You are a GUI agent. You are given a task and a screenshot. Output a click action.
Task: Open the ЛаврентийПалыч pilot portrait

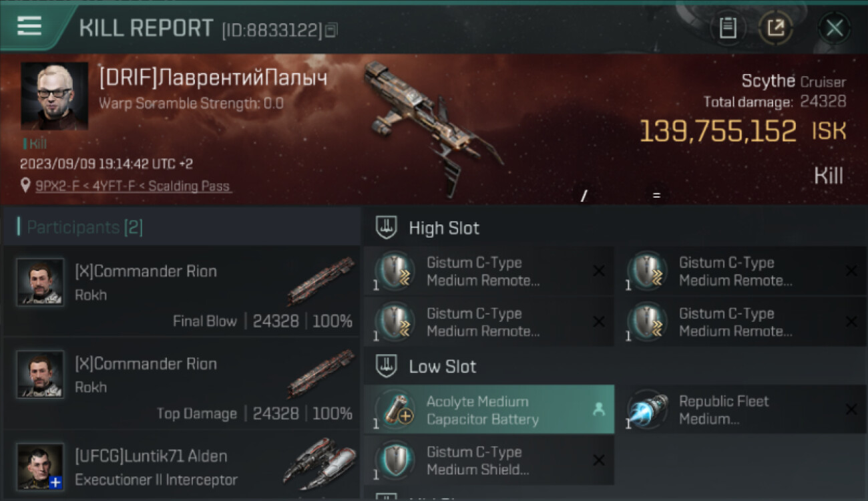(x=54, y=96)
